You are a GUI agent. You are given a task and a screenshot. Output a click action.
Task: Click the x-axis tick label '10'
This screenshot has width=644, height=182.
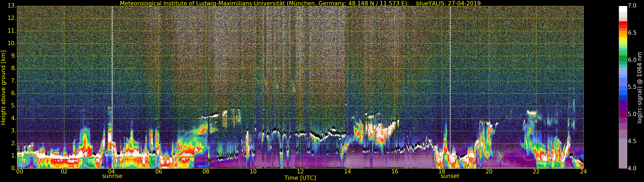click(x=253, y=171)
